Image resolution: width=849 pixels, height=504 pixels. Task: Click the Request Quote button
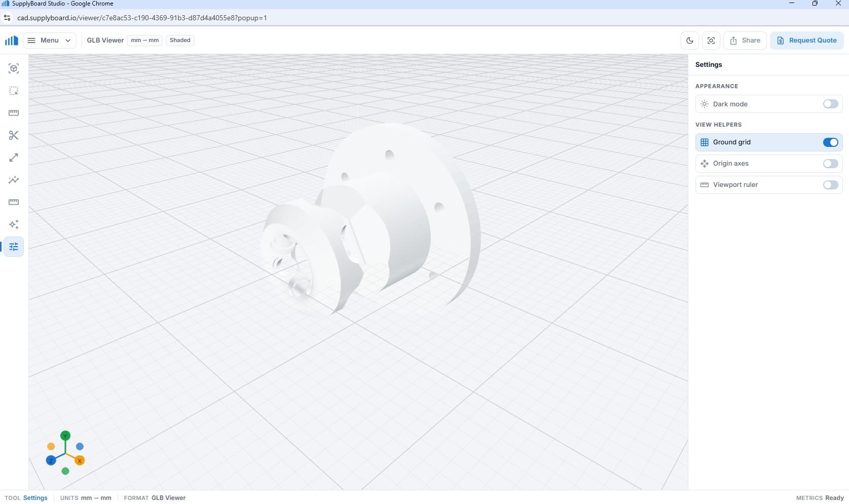[x=807, y=41]
